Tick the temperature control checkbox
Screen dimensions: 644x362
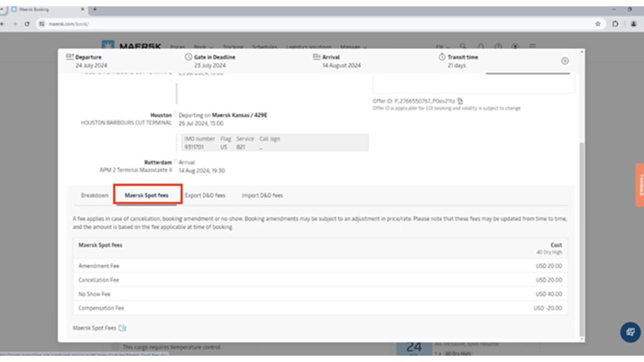[116, 347]
